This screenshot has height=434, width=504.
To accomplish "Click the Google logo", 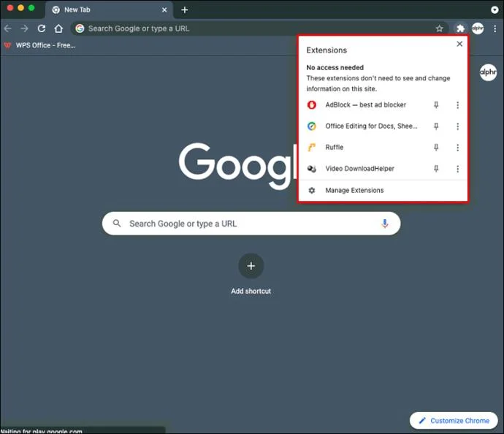I will pyautogui.click(x=237, y=166).
